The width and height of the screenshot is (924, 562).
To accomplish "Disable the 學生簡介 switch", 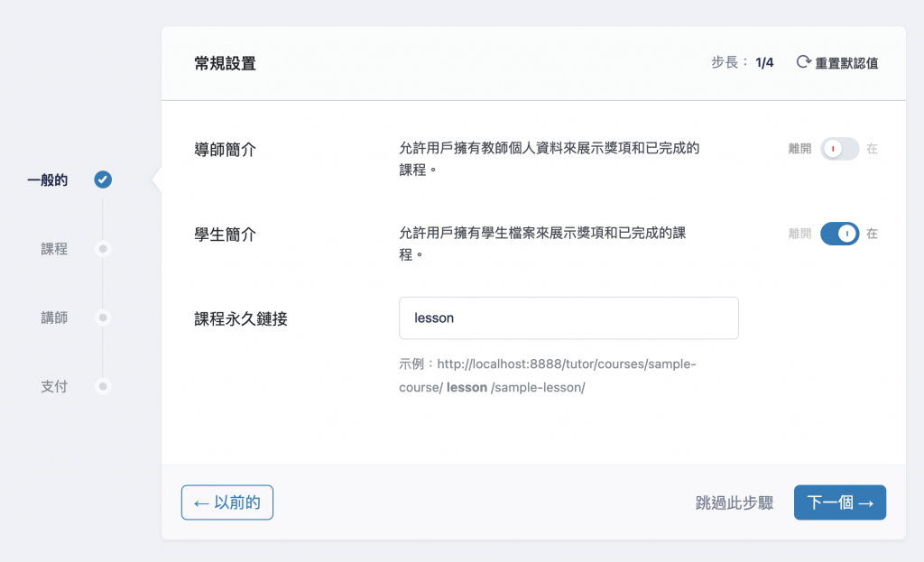I will pyautogui.click(x=839, y=234).
